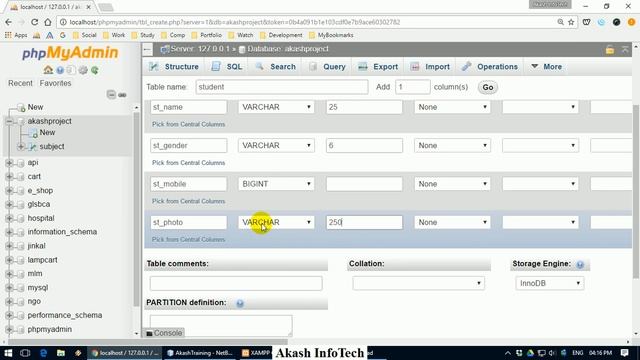Collapse the akashproject database node
Viewport: 640px width, 360px height.
click(9, 121)
